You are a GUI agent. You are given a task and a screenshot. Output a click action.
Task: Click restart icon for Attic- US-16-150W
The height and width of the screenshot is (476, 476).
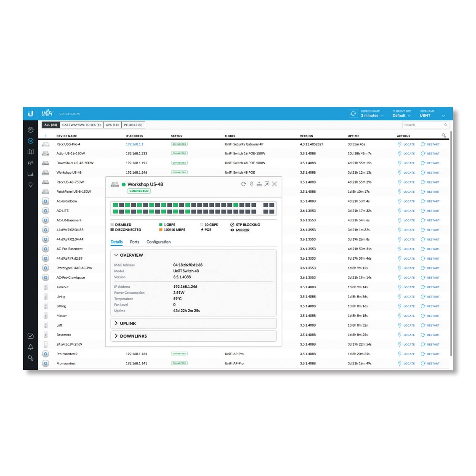point(423,154)
